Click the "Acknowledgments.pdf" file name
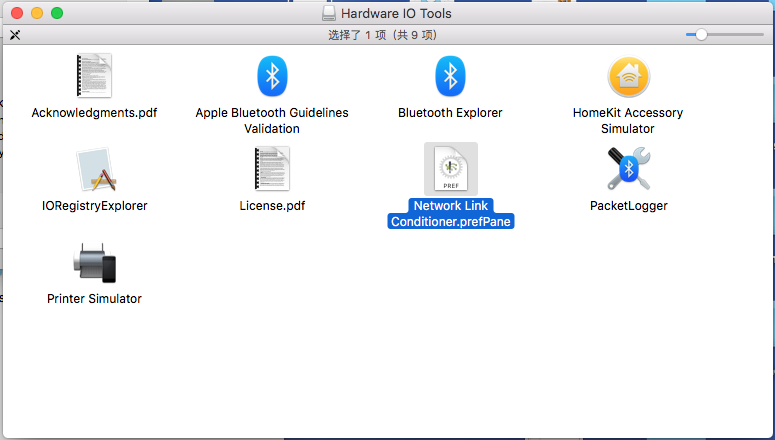Image resolution: width=775 pixels, height=440 pixels. click(94, 113)
